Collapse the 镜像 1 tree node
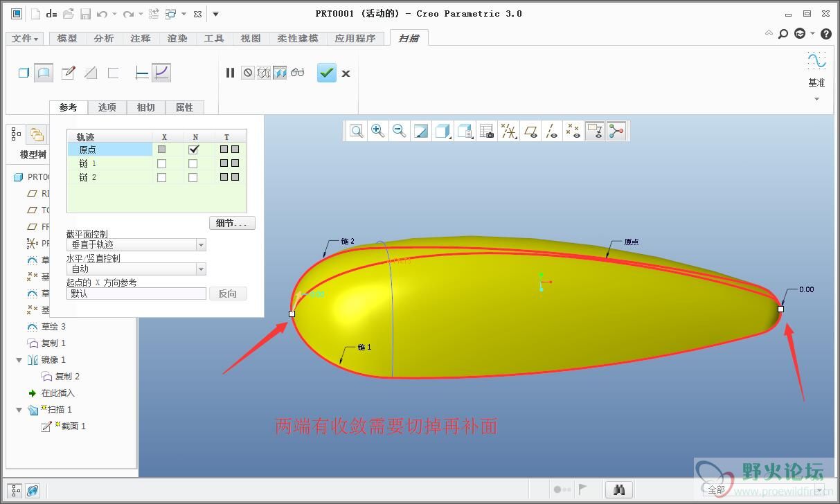This screenshot has height=504, width=840. pyautogui.click(x=19, y=360)
